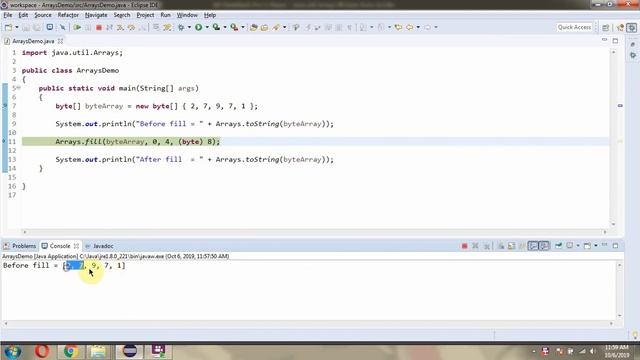640x360 pixels.
Task: Switch to the Debug perspective icon
Action: tap(631, 27)
